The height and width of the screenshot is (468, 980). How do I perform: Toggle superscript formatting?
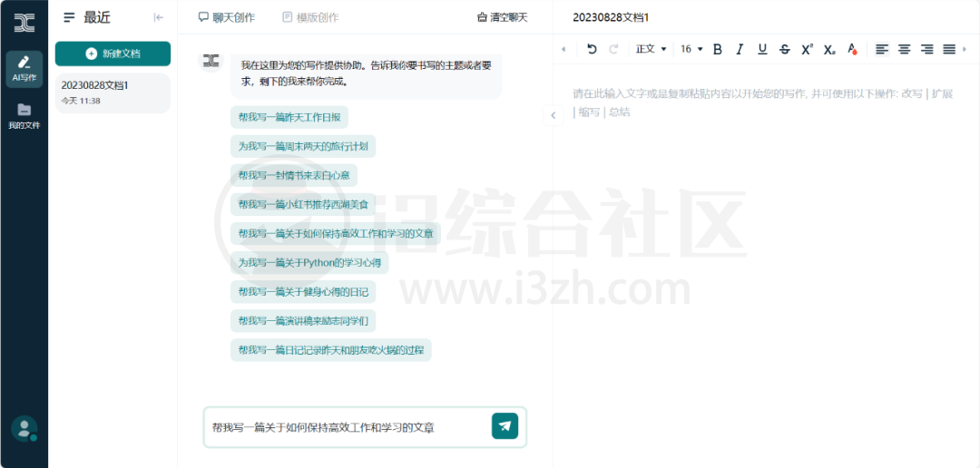pos(807,49)
